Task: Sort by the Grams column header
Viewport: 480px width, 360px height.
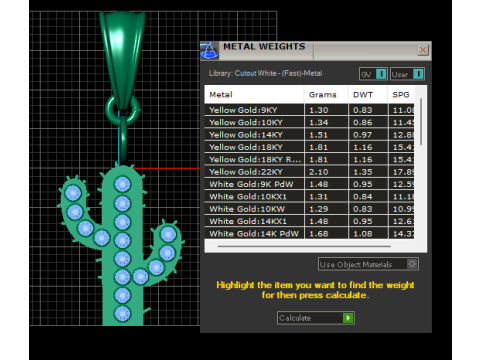Action: click(326, 95)
